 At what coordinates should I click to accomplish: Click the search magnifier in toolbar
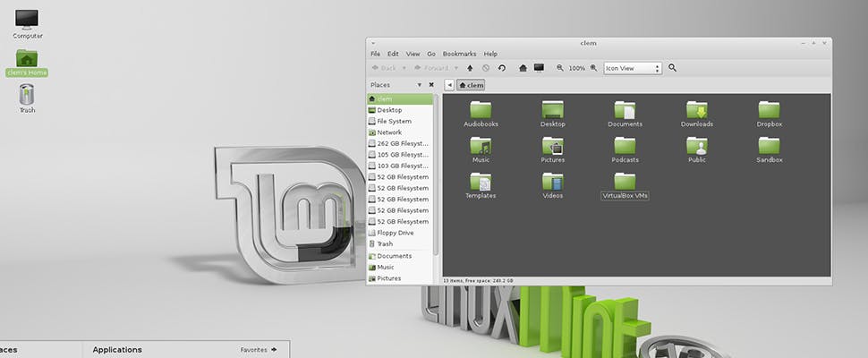[x=672, y=67]
